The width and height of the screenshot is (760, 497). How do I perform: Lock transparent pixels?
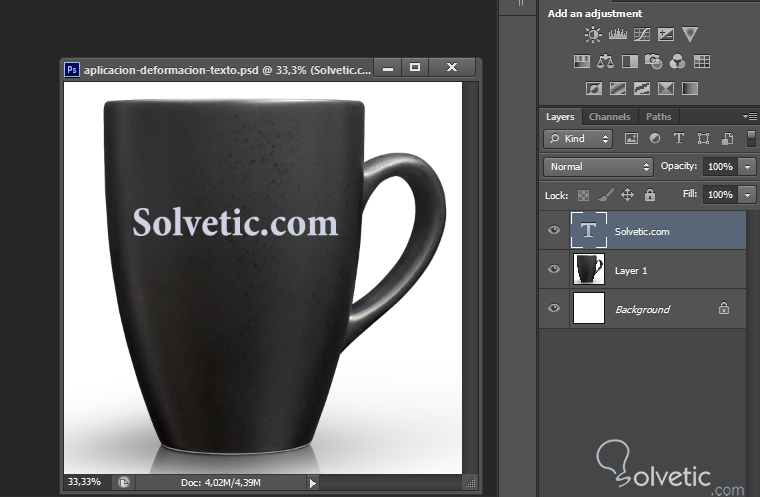pos(583,195)
